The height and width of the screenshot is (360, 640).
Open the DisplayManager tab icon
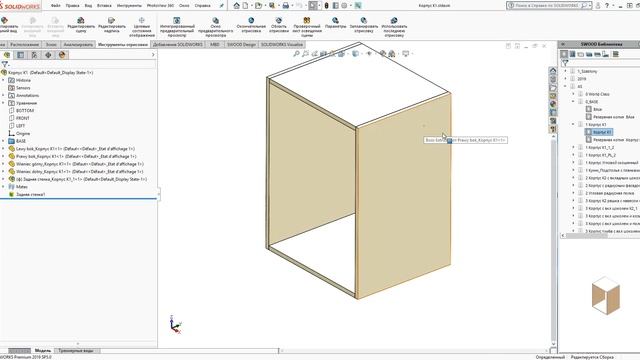click(x=62, y=55)
